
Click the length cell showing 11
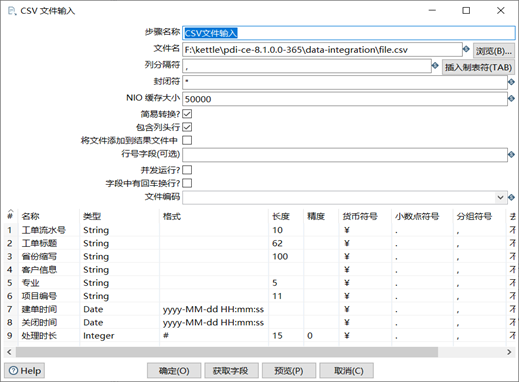286,296
